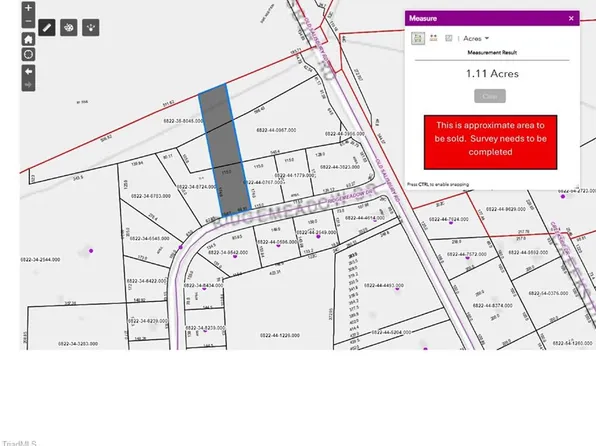Zoom out with the minus button

tap(28, 21)
